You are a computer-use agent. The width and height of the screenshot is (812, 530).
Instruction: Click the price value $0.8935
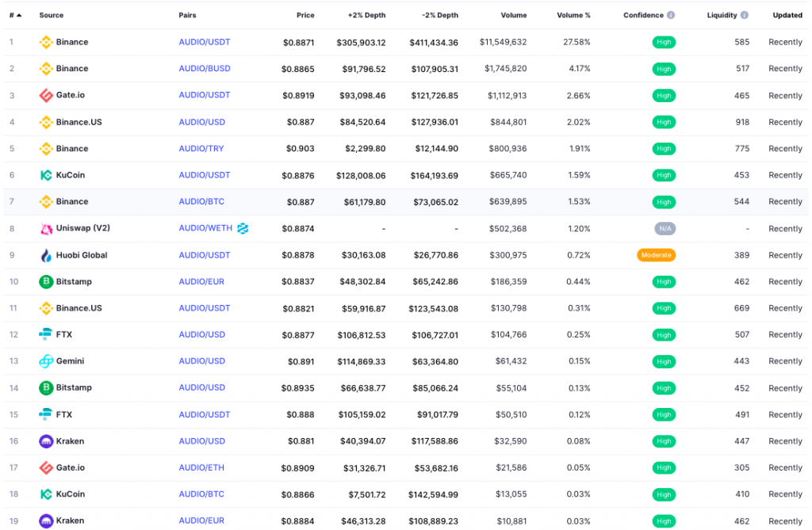pos(298,388)
